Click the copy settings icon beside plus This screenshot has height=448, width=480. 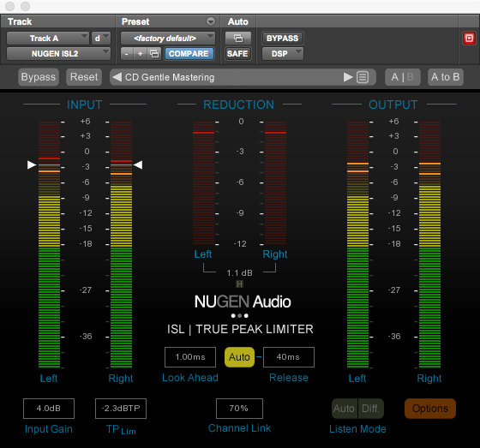coord(154,54)
